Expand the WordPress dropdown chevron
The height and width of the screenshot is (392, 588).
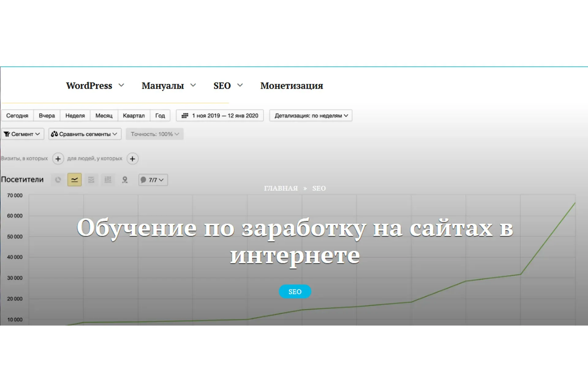pyautogui.click(x=121, y=85)
